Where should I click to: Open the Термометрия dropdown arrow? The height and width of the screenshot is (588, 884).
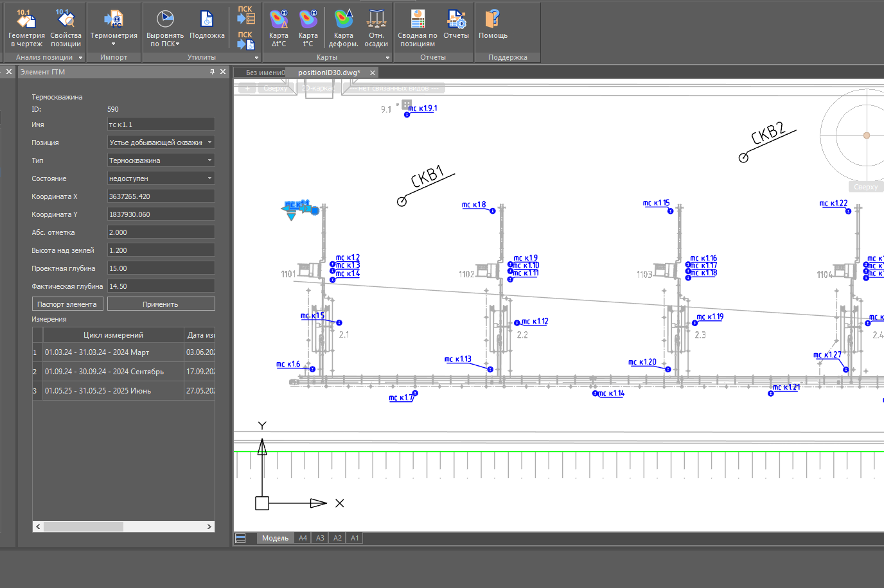(114, 44)
